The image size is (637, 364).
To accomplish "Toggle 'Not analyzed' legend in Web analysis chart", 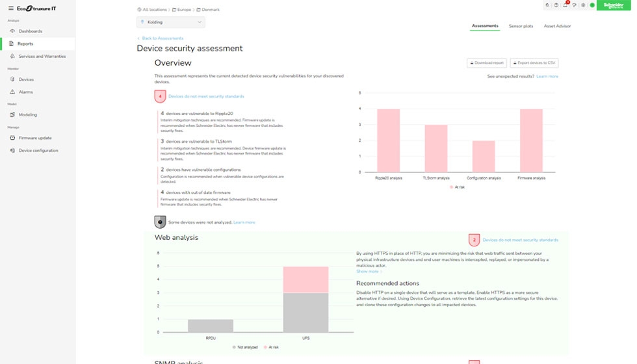I will click(x=246, y=347).
